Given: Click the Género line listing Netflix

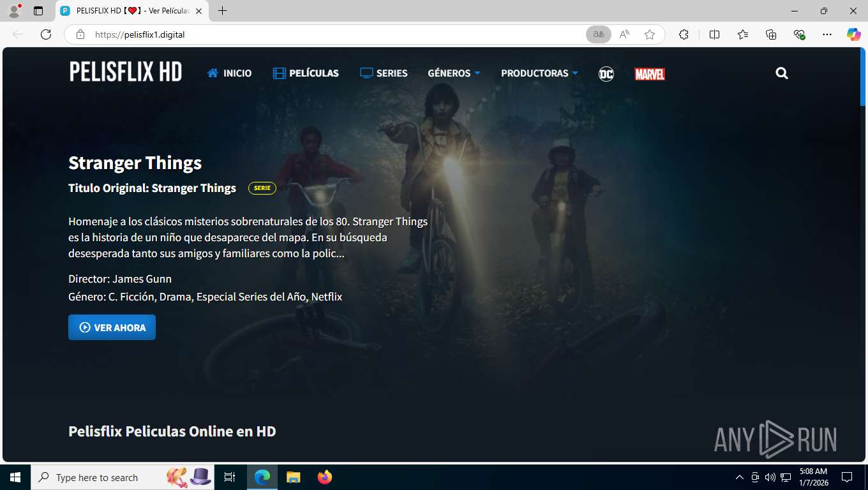Looking at the screenshot, I should pos(206,297).
